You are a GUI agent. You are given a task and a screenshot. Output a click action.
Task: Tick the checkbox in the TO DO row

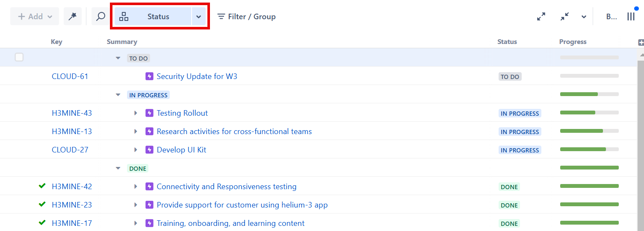pos(19,57)
